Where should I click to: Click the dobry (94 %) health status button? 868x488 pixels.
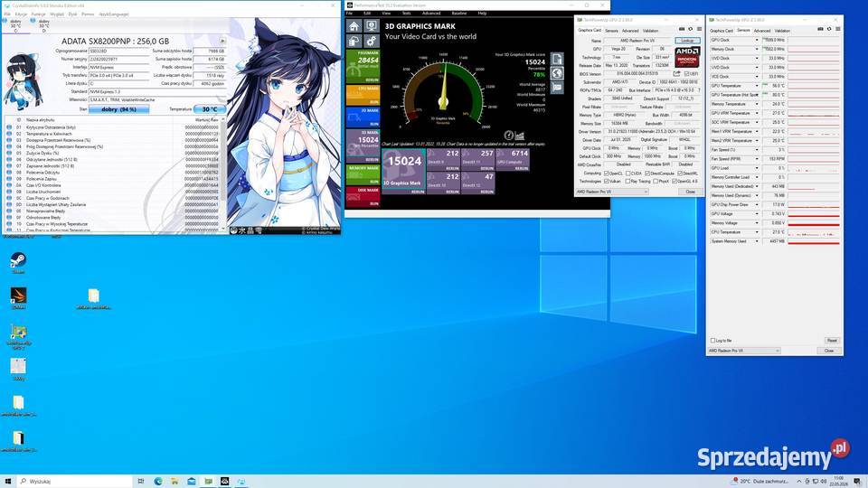tap(118, 109)
